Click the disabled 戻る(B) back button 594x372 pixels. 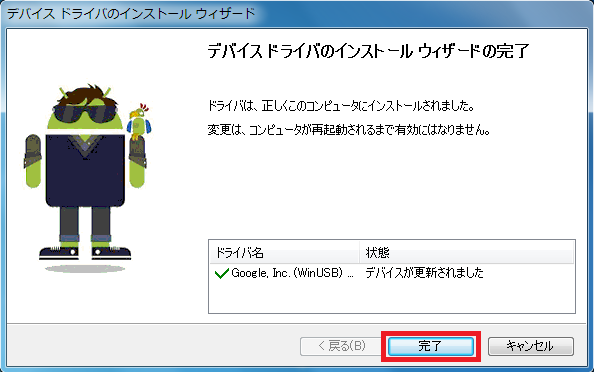point(341,346)
